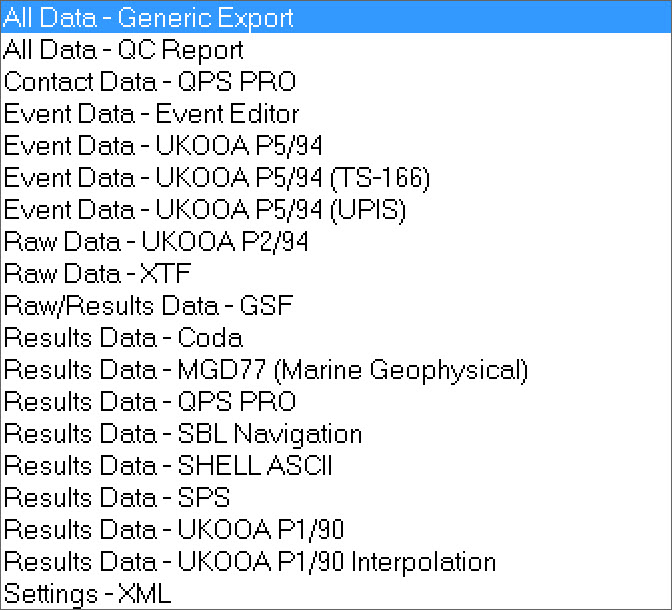Screen dimensions: 672x610
Task: Select All Data - Generic Export option
Action: click(148, 18)
